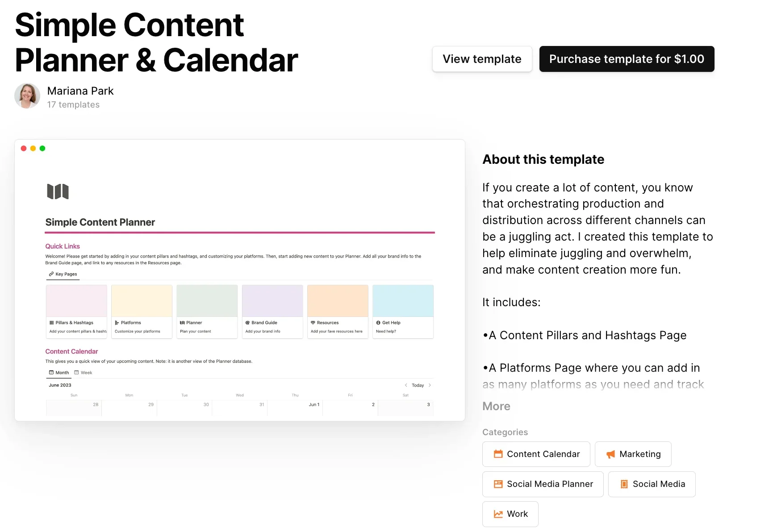Click the Social Media Planner icon
The image size is (769, 532).
pos(498,484)
